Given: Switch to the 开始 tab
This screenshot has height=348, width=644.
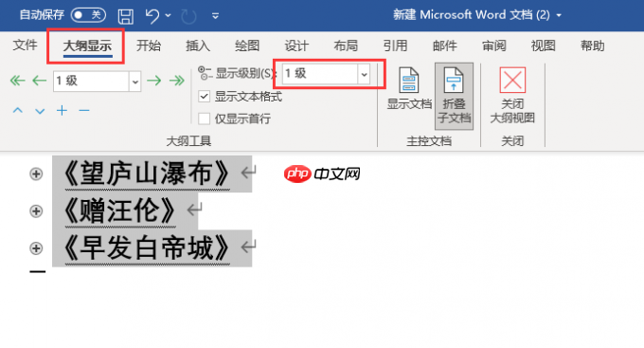Looking at the screenshot, I should (149, 46).
